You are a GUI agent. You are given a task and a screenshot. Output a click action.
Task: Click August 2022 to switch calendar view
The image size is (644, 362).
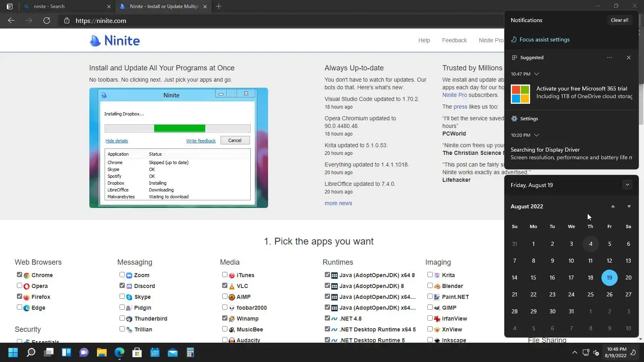527,206
